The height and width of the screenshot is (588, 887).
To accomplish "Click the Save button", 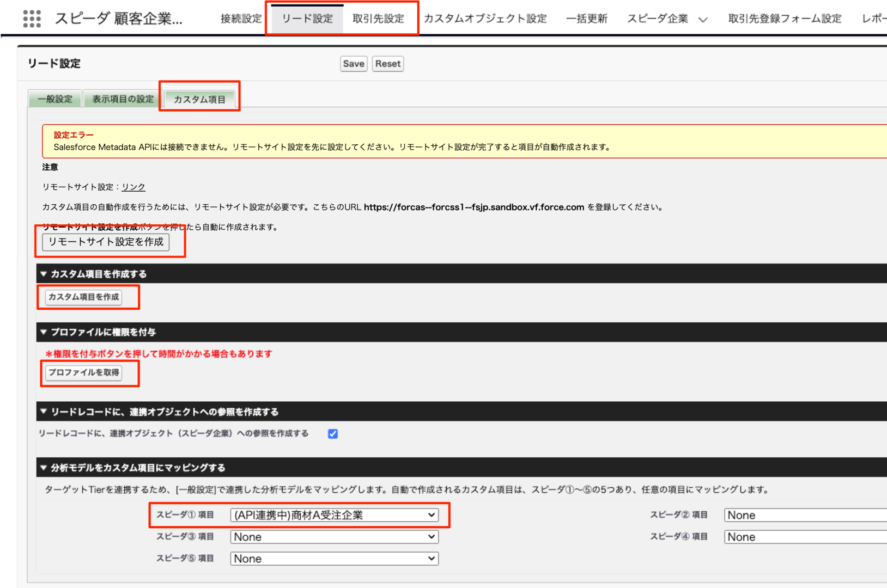I will point(353,64).
